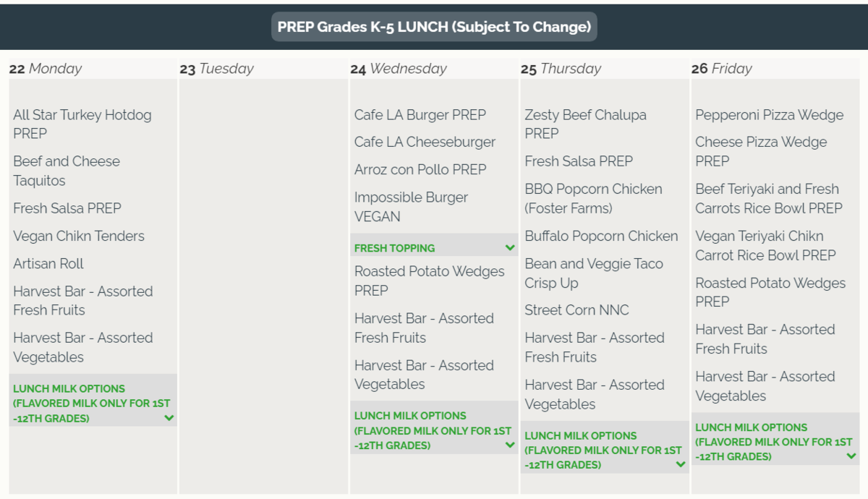Open Cafe LA Cheeseburger details

pyautogui.click(x=425, y=142)
